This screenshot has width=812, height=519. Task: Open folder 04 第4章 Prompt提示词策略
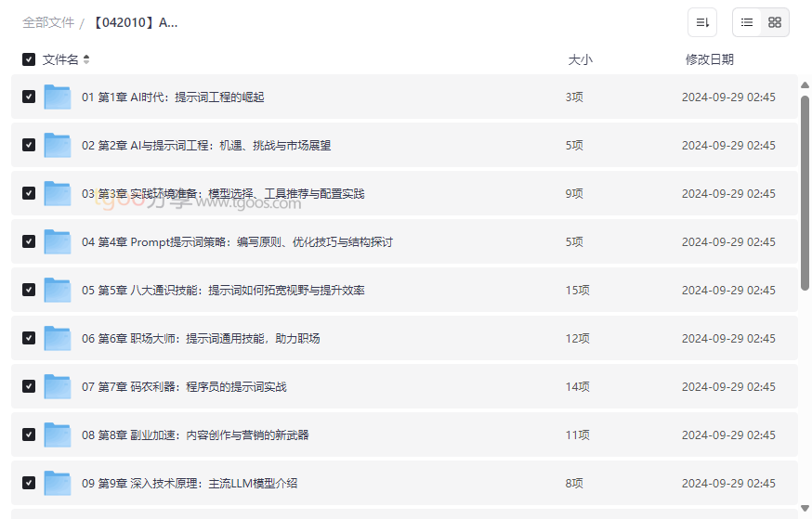point(237,242)
